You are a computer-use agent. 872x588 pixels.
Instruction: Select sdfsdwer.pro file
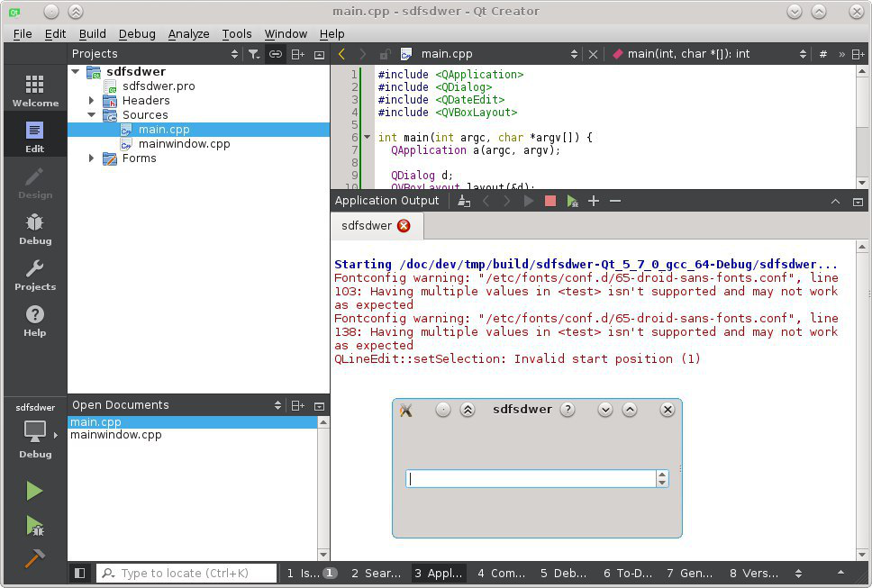pyautogui.click(x=159, y=86)
